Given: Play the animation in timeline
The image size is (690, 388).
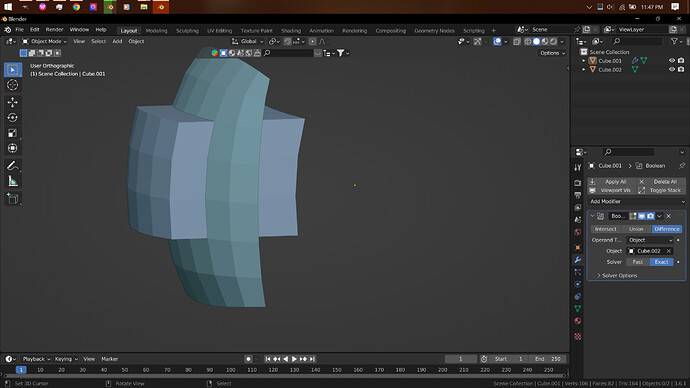Looking at the screenshot, I should point(294,359).
